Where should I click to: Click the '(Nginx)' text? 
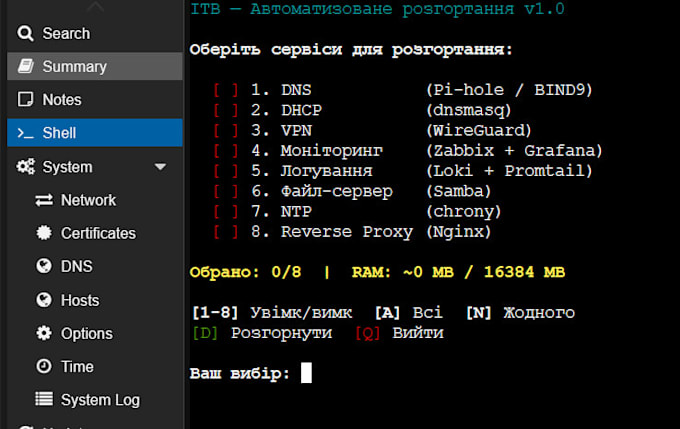click(x=459, y=231)
